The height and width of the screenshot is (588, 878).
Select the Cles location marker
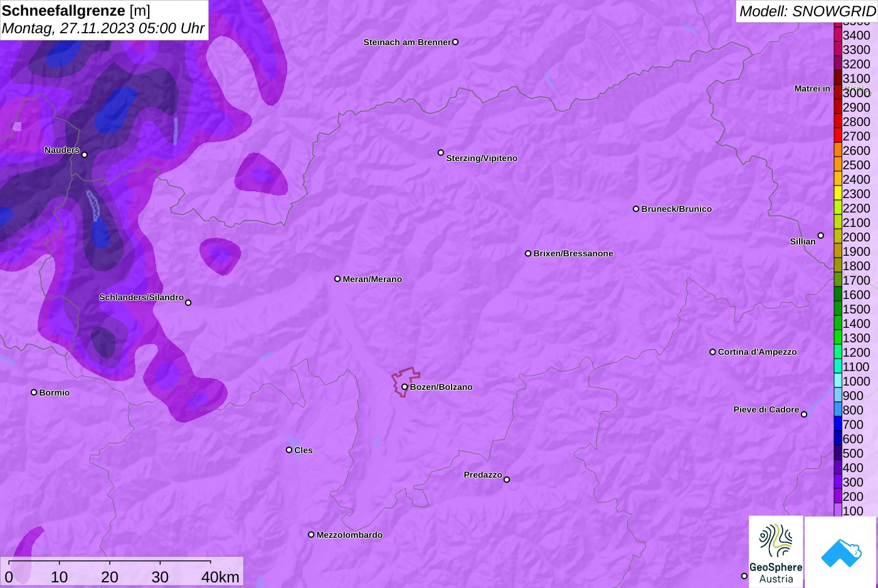point(289,449)
